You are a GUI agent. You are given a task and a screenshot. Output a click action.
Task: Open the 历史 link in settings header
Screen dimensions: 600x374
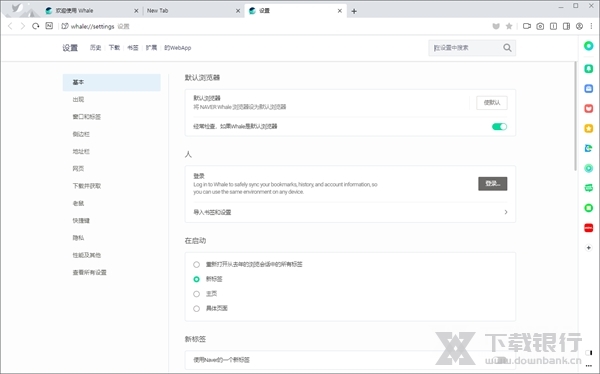(95, 47)
